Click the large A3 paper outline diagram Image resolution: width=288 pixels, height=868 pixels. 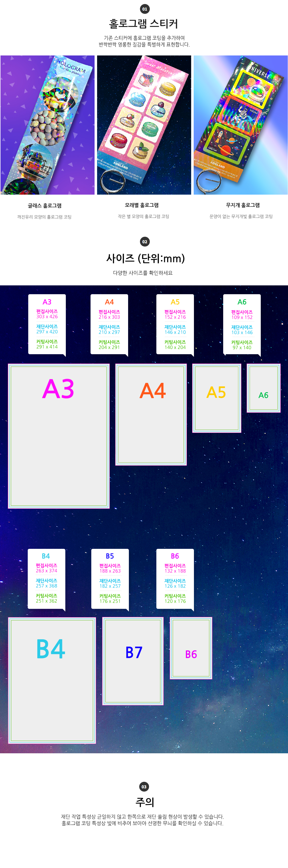[x=59, y=436]
